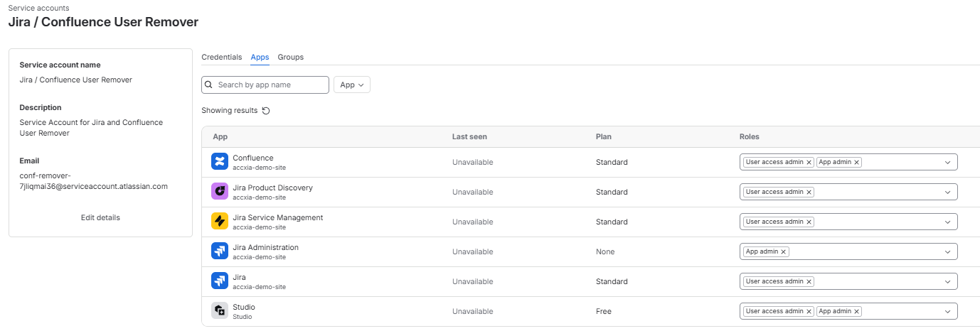This screenshot has width=980, height=331.
Task: Click the None plan value for Jira Administration
Action: pos(605,251)
